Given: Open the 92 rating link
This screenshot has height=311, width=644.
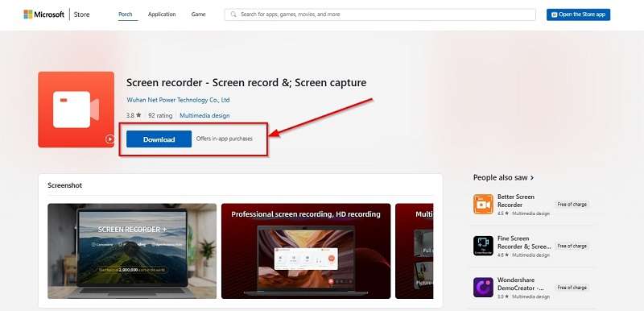Looking at the screenshot, I should click(x=160, y=115).
